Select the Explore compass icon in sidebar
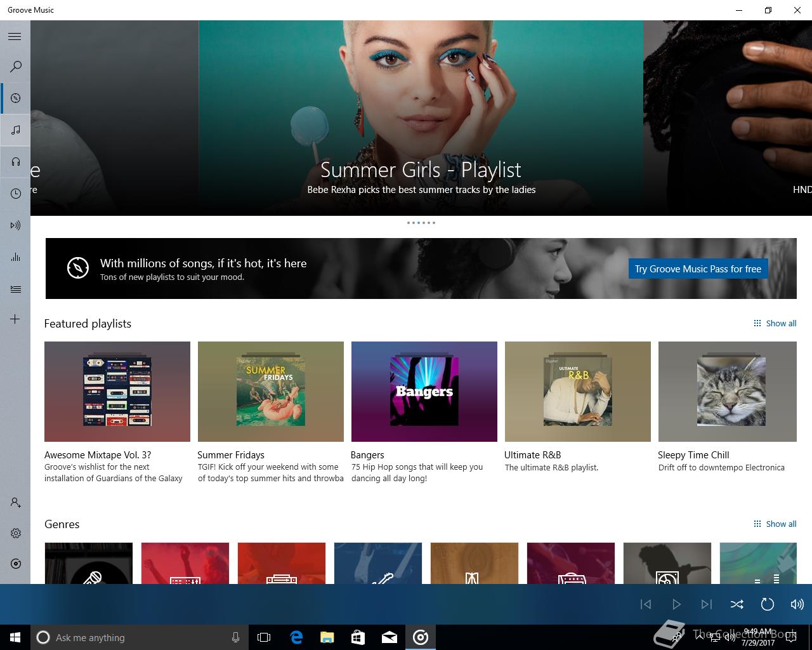This screenshot has width=812, height=650. coord(15,98)
